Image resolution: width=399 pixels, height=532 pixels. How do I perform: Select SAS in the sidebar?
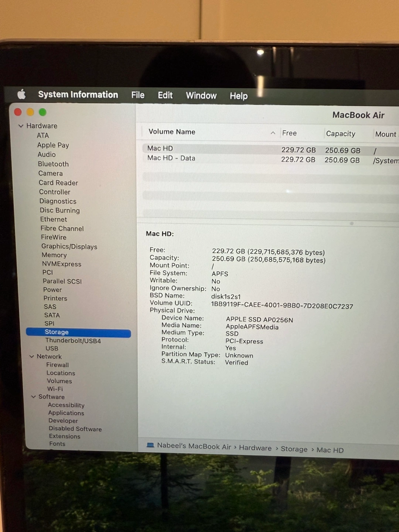[x=50, y=307]
